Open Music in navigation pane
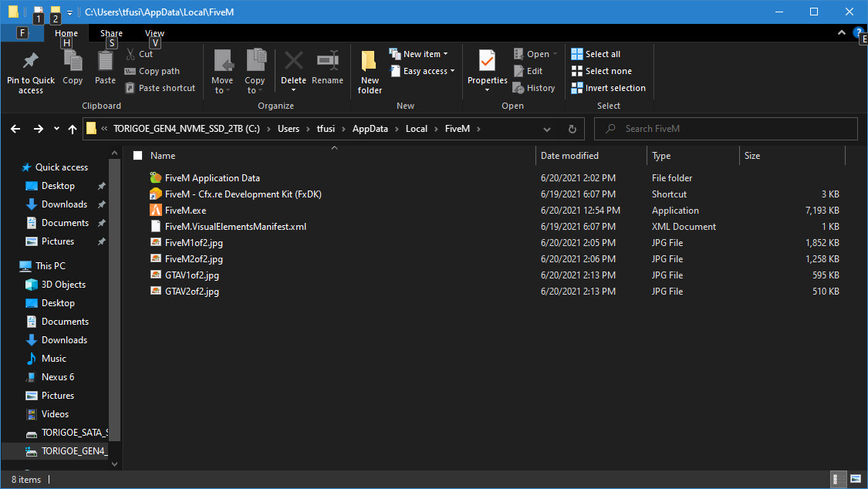The width and height of the screenshot is (868, 489). 54,359
